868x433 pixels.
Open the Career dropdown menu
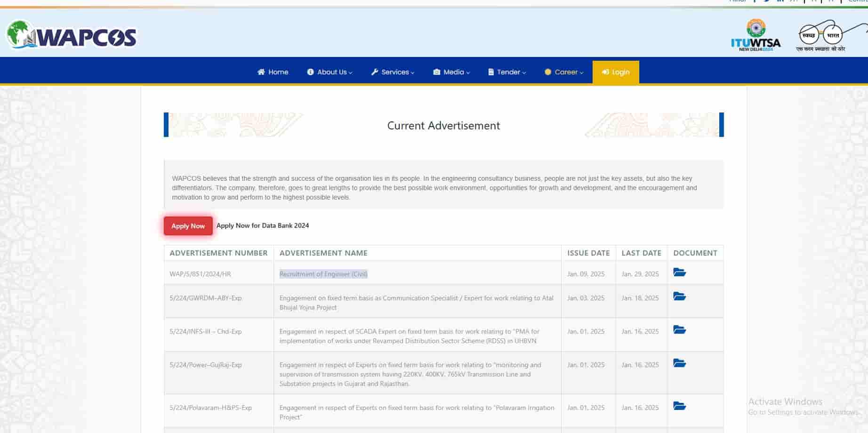click(563, 72)
